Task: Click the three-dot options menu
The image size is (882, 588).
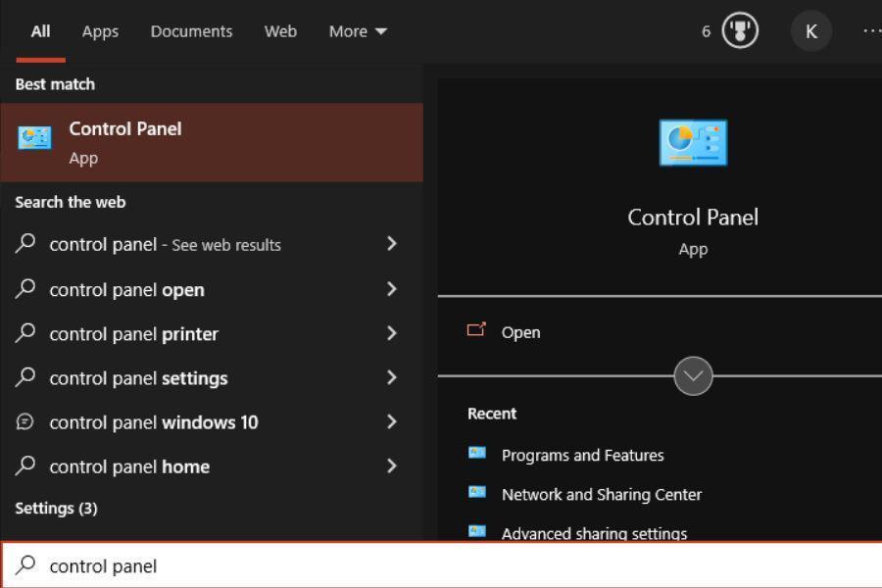Action: pos(872,31)
